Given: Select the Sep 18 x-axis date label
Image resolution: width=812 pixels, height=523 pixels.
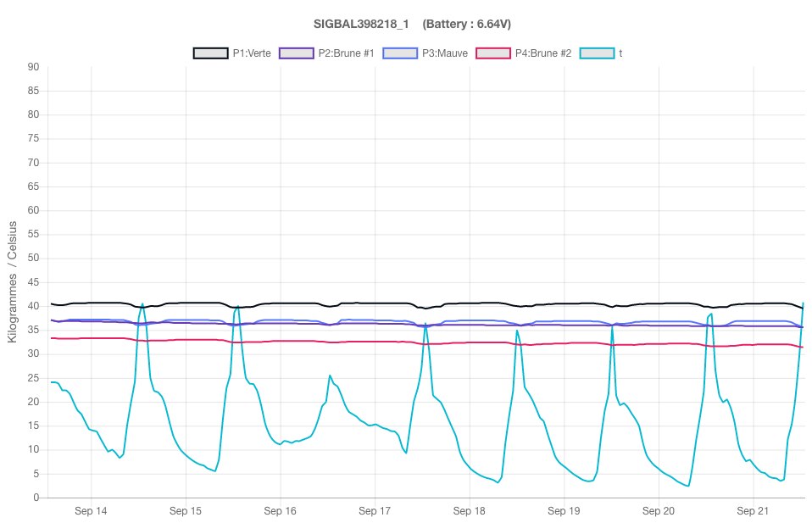Looking at the screenshot, I should tap(469, 511).
